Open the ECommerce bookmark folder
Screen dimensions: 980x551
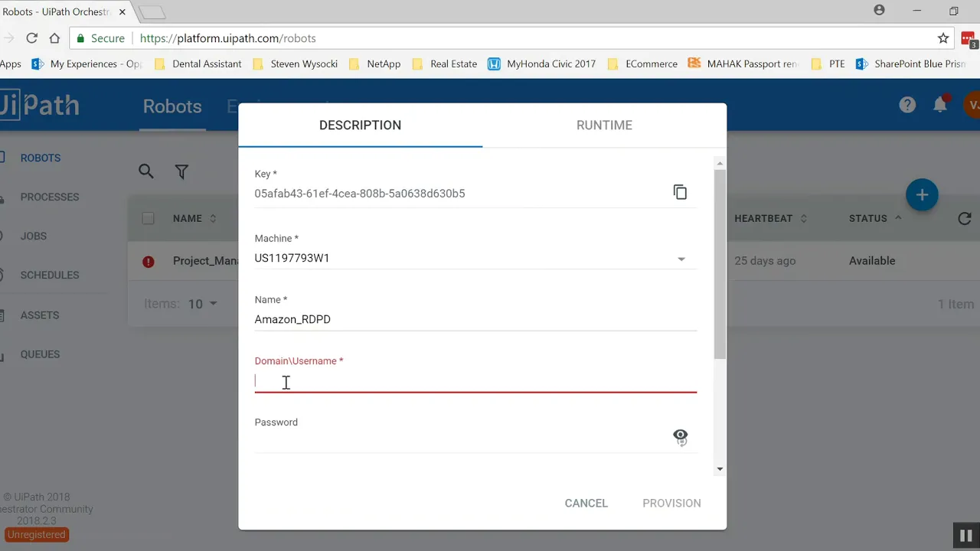tap(642, 64)
